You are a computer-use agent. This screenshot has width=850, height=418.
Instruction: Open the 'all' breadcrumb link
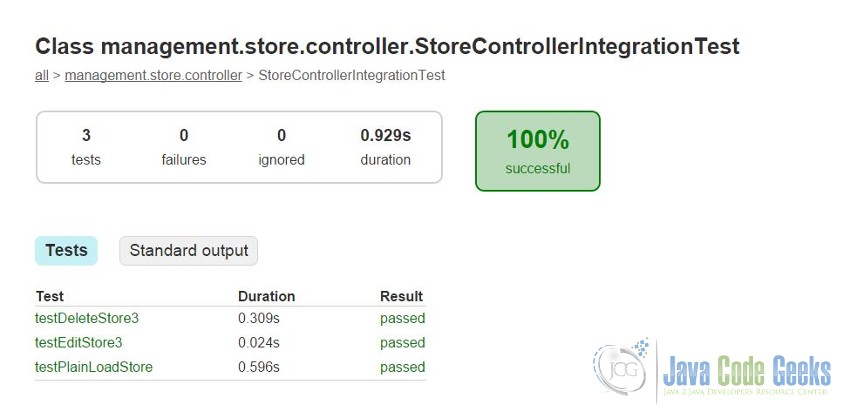42,75
